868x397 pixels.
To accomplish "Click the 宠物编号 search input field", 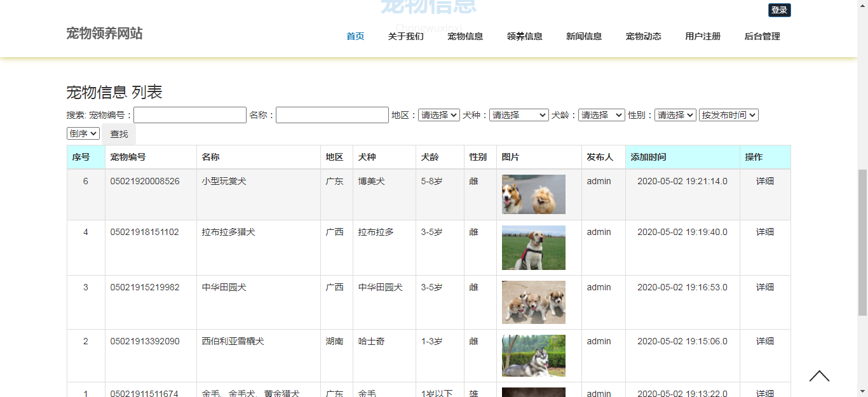I will pyautogui.click(x=189, y=115).
